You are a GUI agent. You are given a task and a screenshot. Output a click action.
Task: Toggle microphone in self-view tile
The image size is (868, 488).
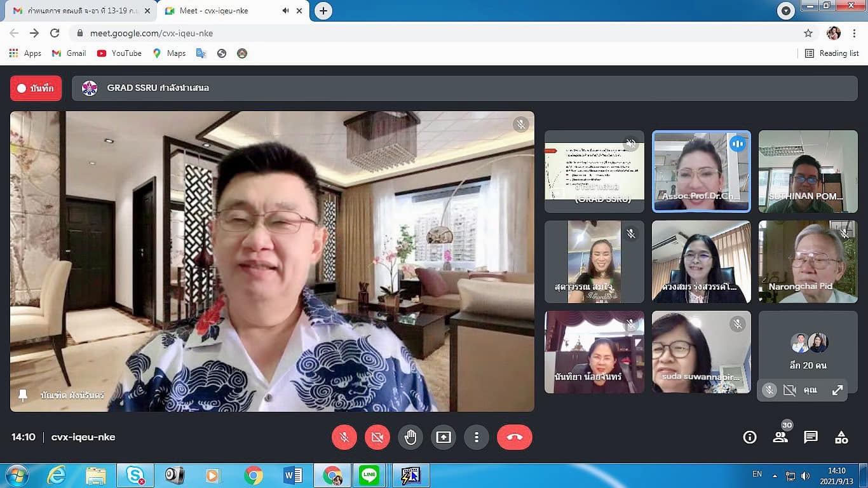click(x=769, y=390)
